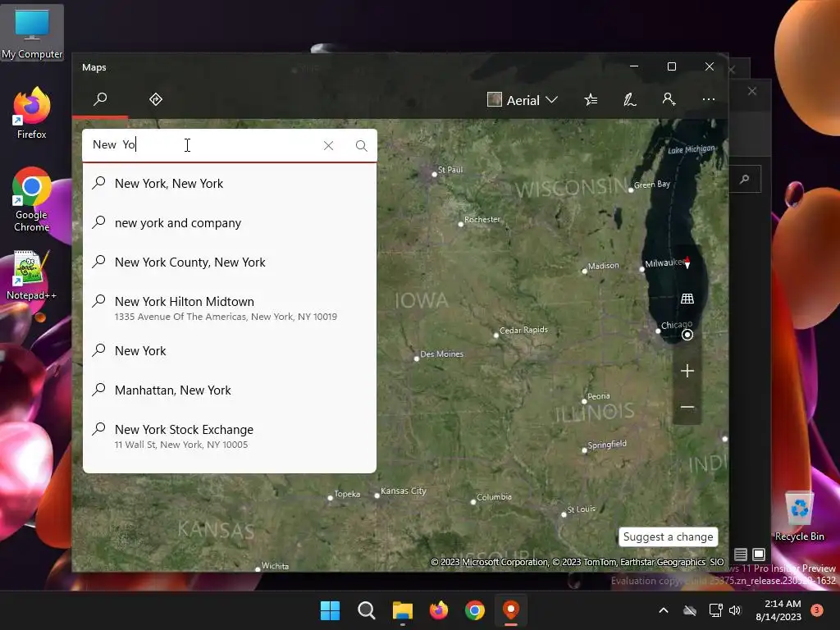Click the show my location icon

[x=687, y=335]
